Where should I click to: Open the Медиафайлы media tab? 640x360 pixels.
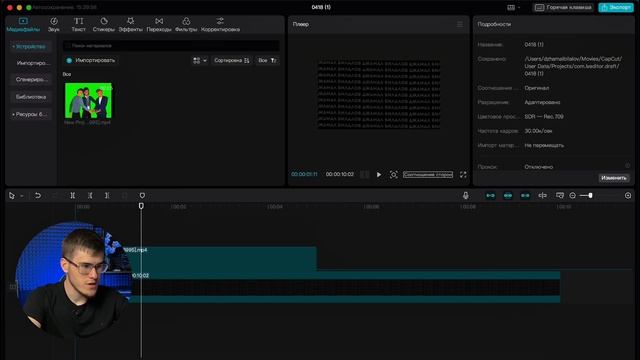(23, 24)
